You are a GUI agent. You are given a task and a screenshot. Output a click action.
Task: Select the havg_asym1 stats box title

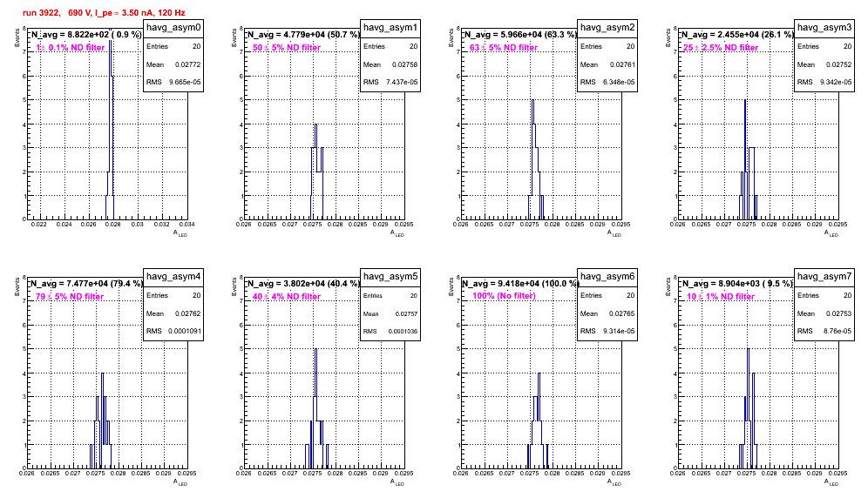[x=390, y=28]
